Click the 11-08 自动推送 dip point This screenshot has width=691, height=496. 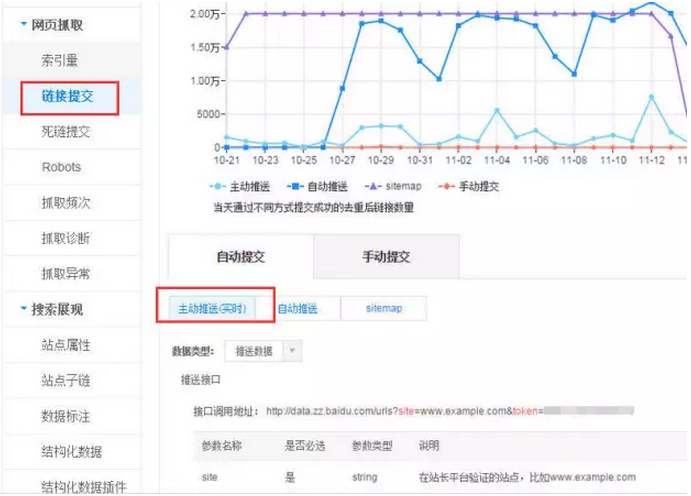coord(574,74)
